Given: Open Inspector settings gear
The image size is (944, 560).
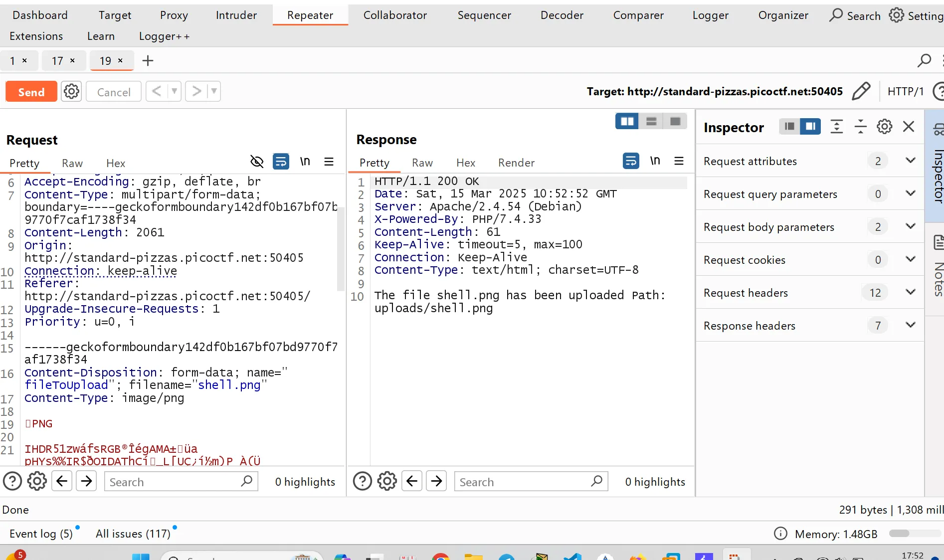Looking at the screenshot, I should [x=884, y=127].
